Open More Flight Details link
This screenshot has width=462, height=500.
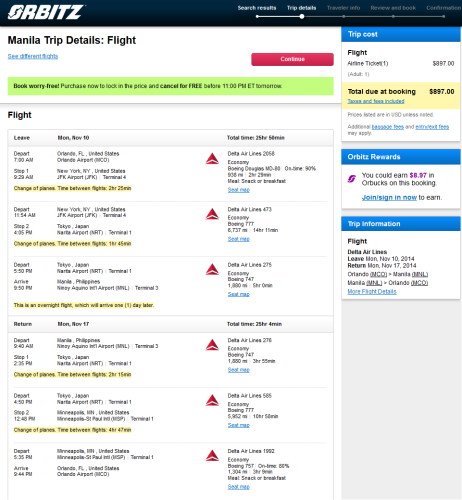coord(372,292)
